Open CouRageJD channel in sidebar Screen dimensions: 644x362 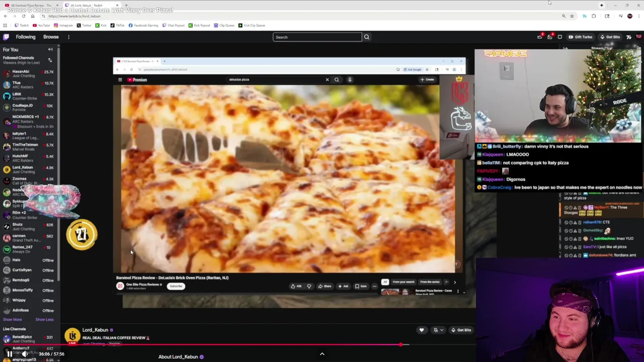tap(29, 108)
